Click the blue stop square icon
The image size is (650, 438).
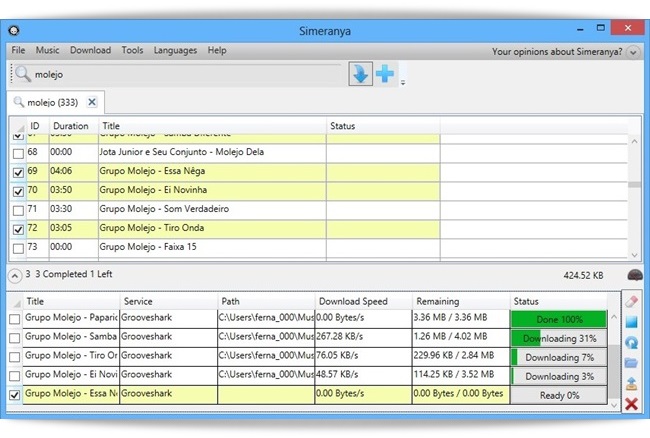pos(631,322)
